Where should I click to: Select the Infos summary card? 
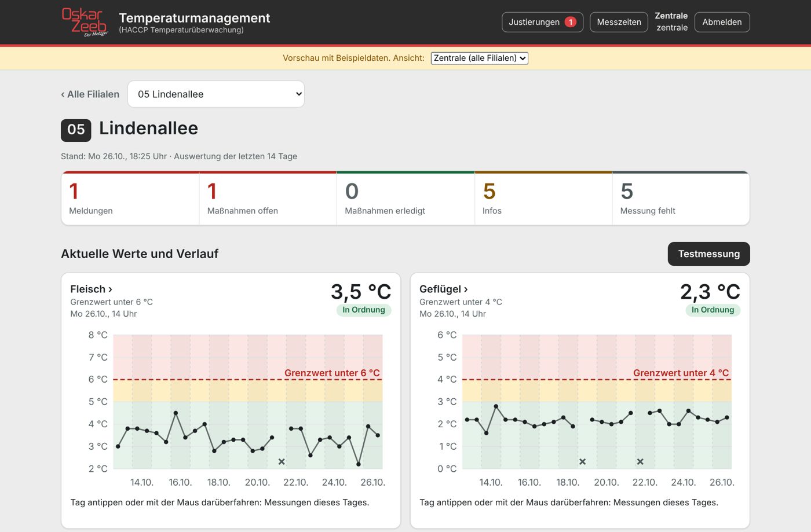[x=543, y=198]
